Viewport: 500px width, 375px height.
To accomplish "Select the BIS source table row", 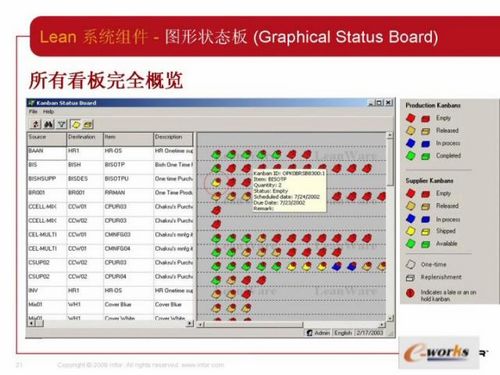I will [x=110, y=165].
